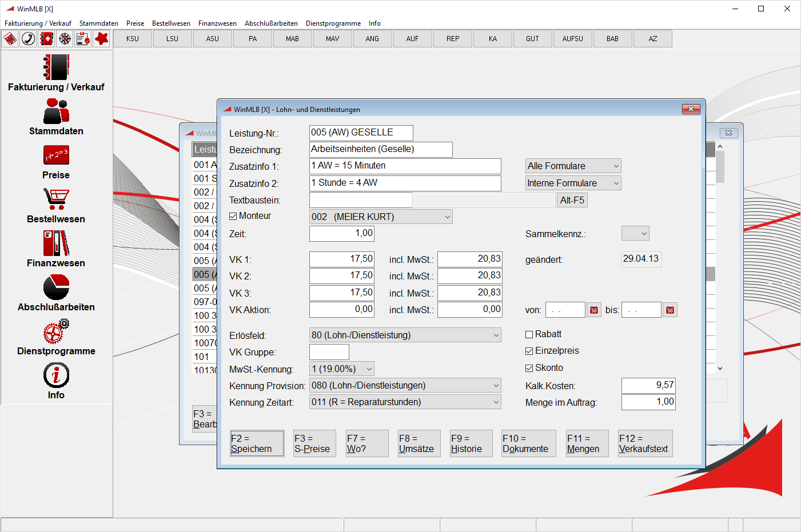801x532 pixels.
Task: Open the Preise menu
Action: point(135,23)
